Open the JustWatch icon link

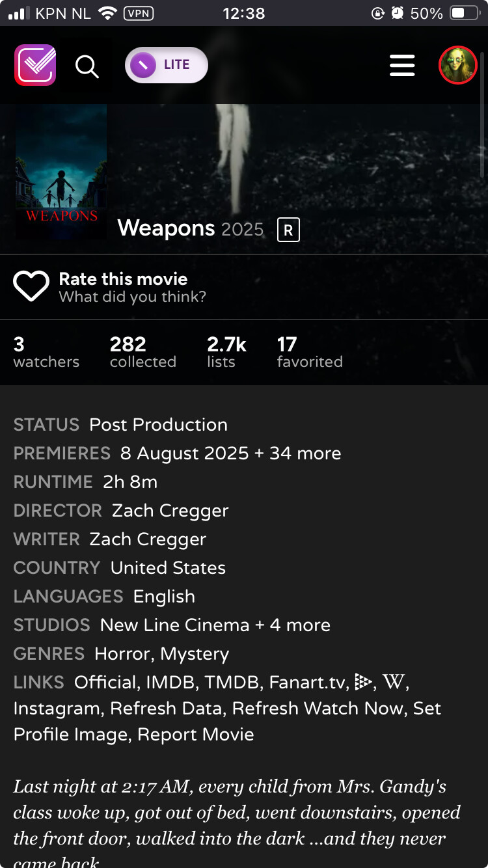[x=363, y=682]
